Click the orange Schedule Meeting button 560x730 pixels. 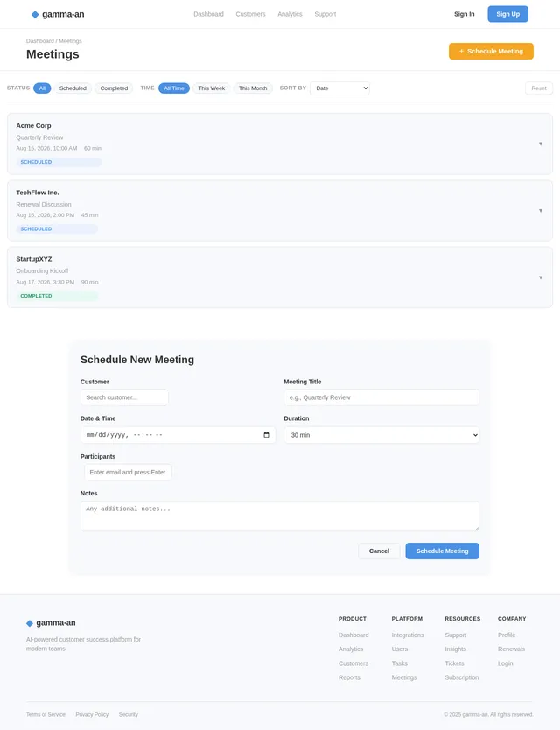pos(491,52)
